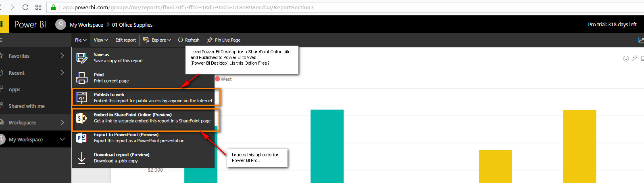Viewport: 644px width, 183px height.
Task: Expand the Favorites chevron
Action: [62, 56]
